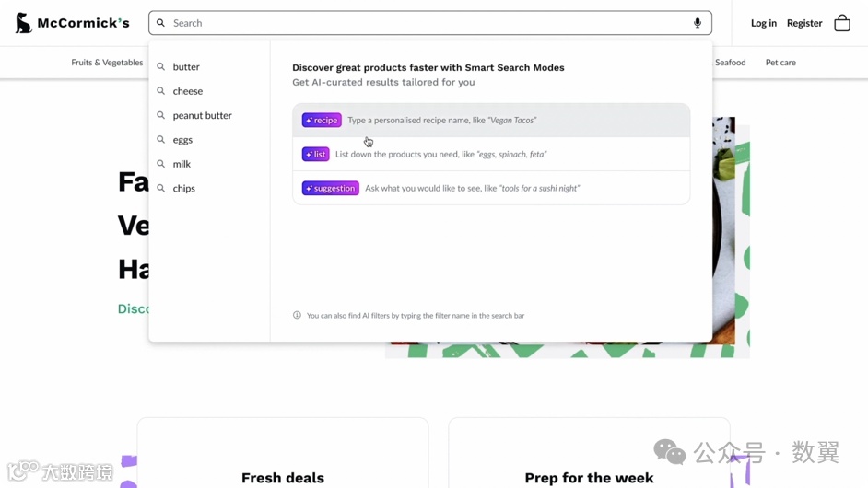Click the McCormick's dog logo icon
Screen dimensions: 868x488
24,23
